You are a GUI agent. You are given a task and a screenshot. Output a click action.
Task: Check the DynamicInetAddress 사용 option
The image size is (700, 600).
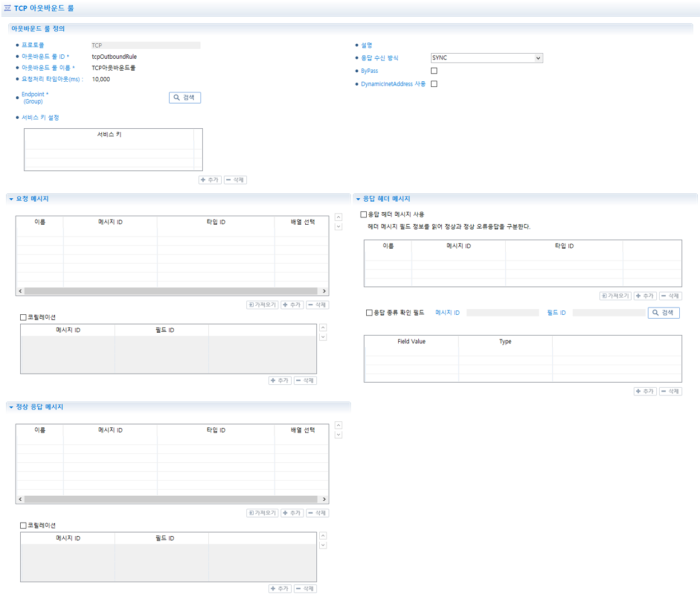(434, 83)
